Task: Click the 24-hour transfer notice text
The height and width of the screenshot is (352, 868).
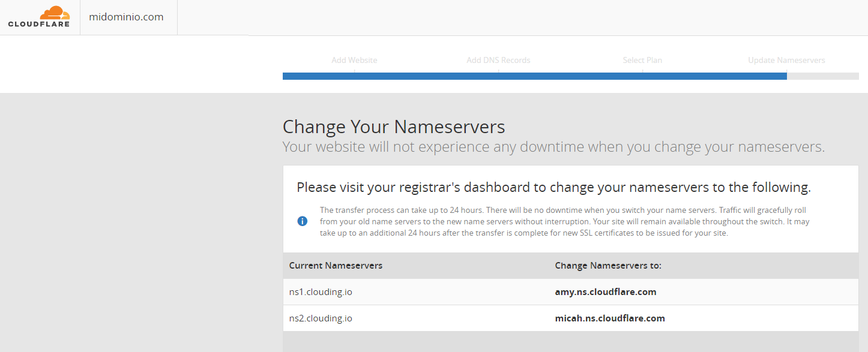Action: pyautogui.click(x=564, y=221)
